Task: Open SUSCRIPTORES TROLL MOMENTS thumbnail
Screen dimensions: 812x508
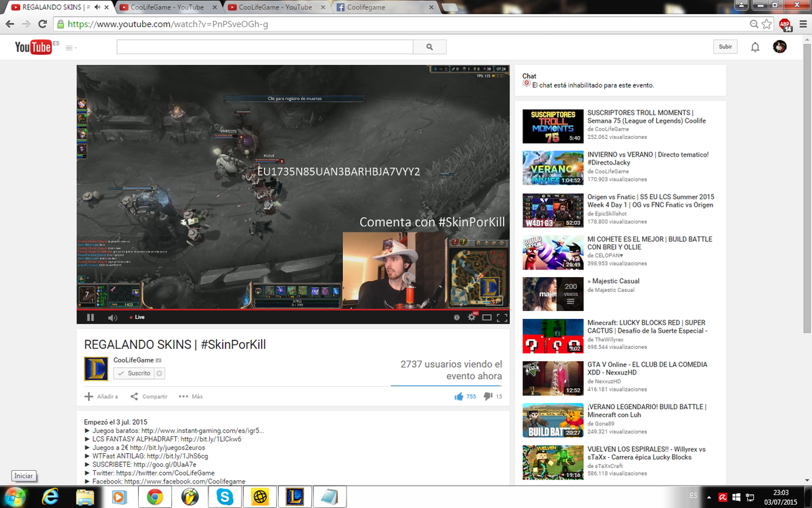Action: pos(553,125)
